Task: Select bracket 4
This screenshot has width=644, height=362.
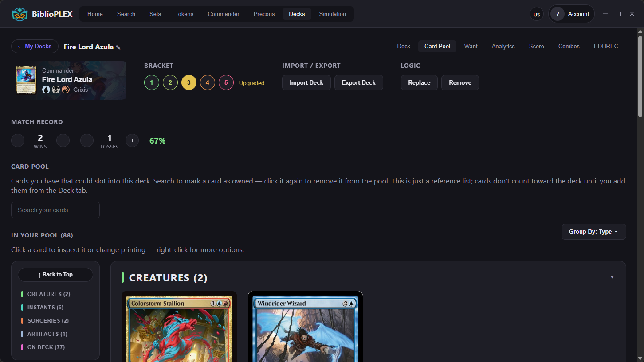Action: 208,82
